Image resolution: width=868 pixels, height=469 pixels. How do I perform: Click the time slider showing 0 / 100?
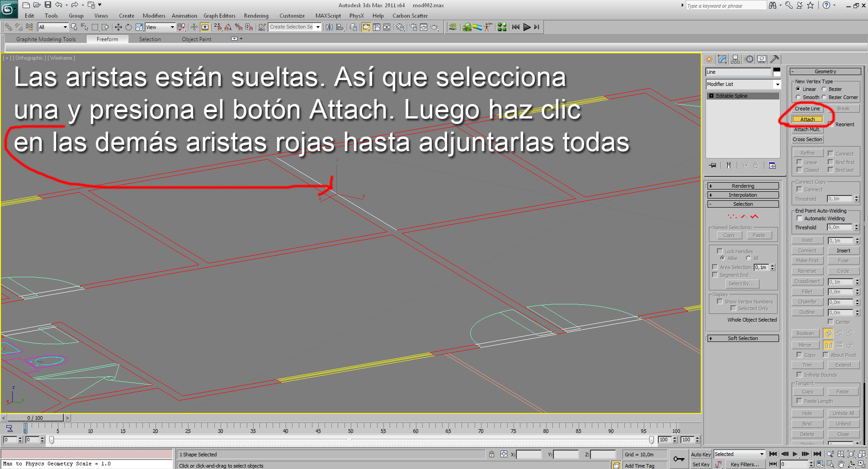35,418
